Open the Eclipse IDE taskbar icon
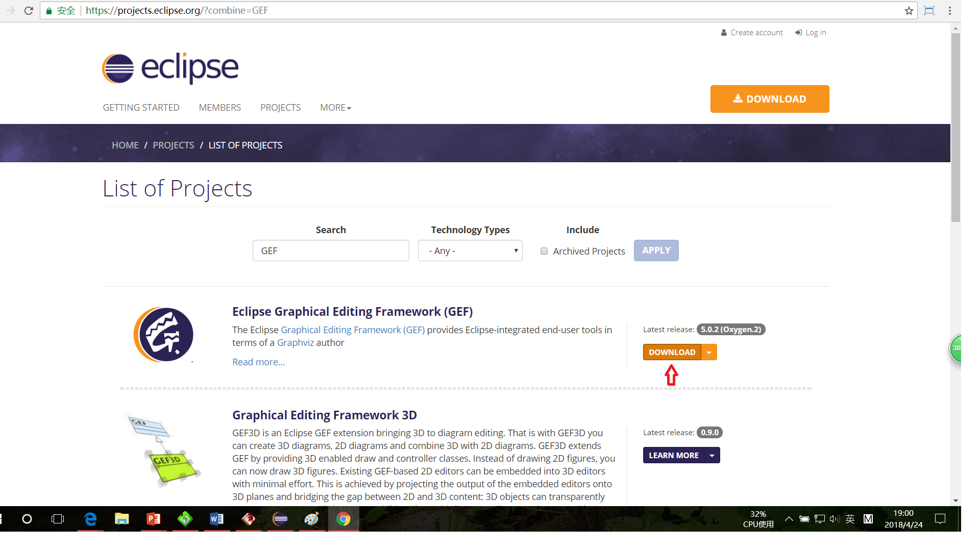Screen dimensions: 980x551 pos(280,519)
